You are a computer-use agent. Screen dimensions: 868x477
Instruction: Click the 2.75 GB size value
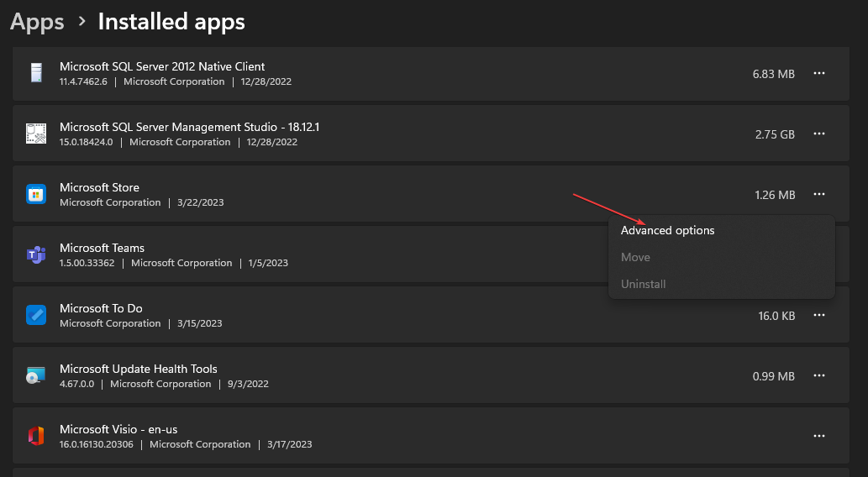(775, 134)
